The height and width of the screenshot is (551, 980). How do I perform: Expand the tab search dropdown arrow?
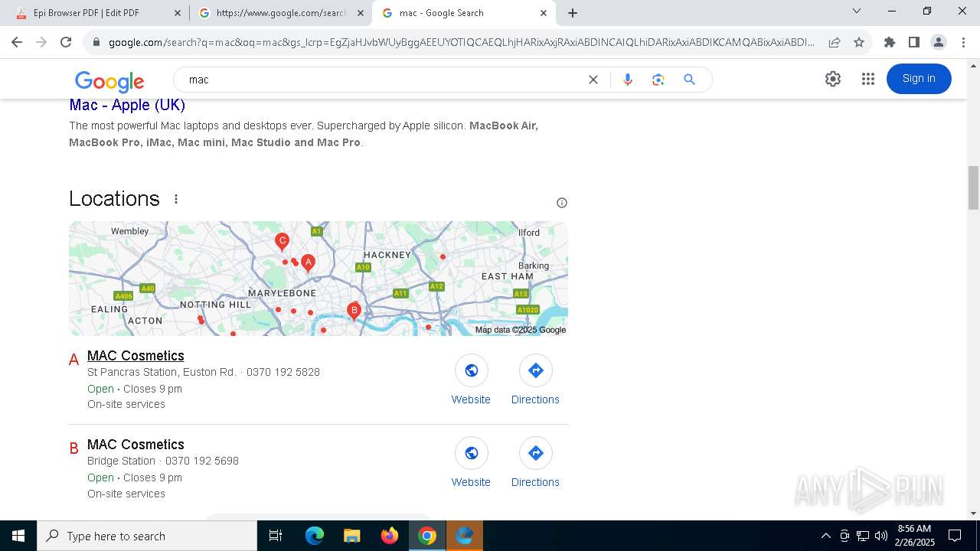(857, 11)
